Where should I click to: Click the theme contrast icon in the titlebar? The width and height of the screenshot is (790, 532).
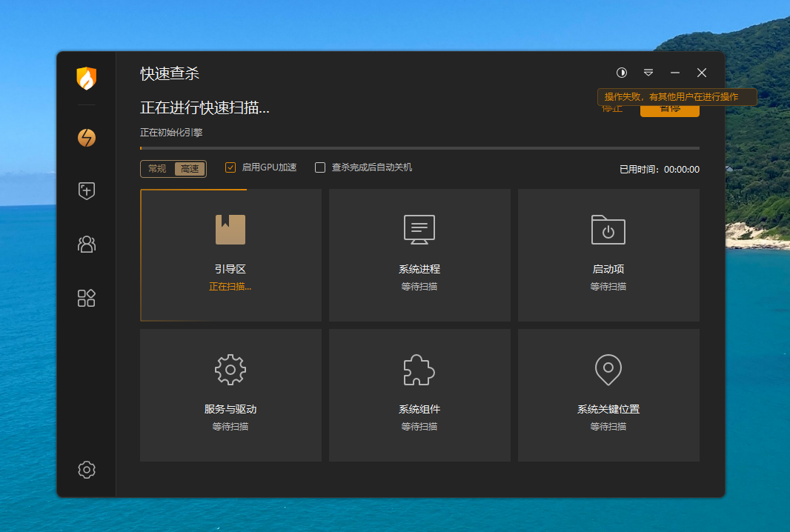621,73
